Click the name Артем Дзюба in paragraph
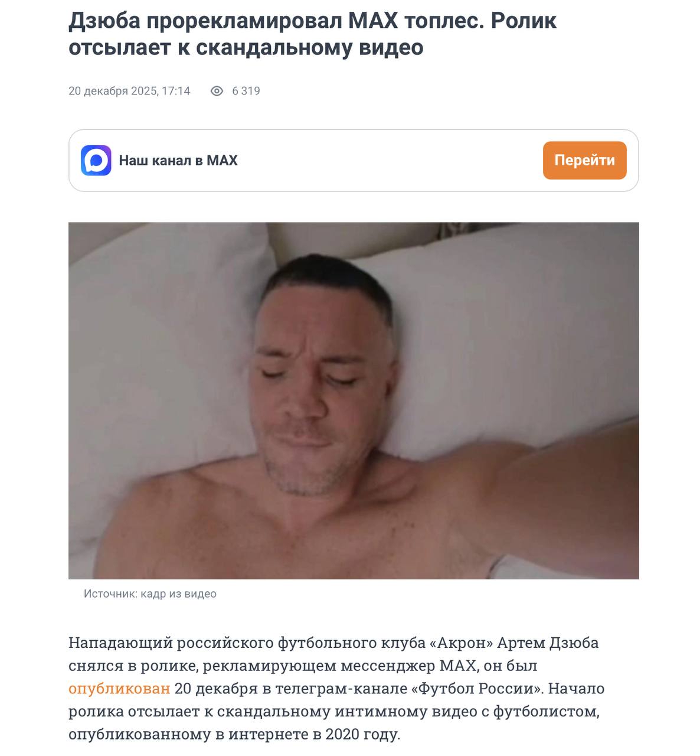The image size is (700, 756). coord(548,643)
